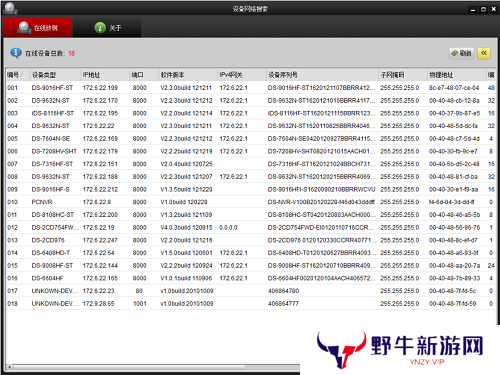
Task: Open the 在线侦测 tab
Action: click(x=37, y=28)
